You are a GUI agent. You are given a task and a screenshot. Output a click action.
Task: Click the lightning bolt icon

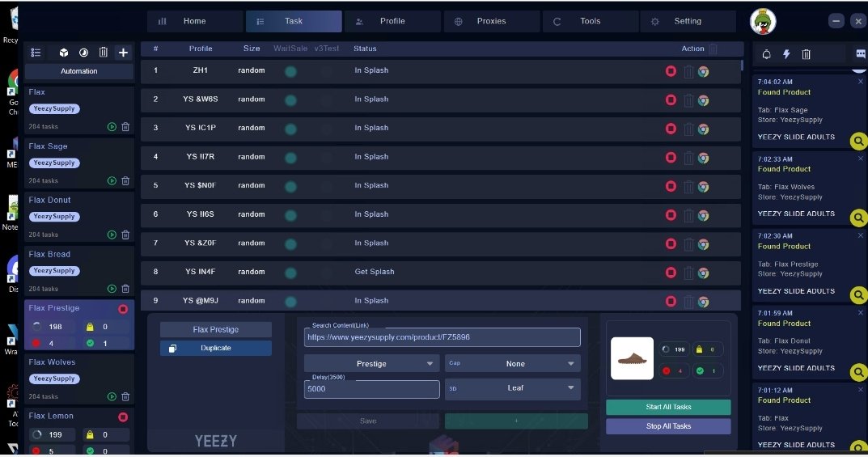[x=786, y=54]
